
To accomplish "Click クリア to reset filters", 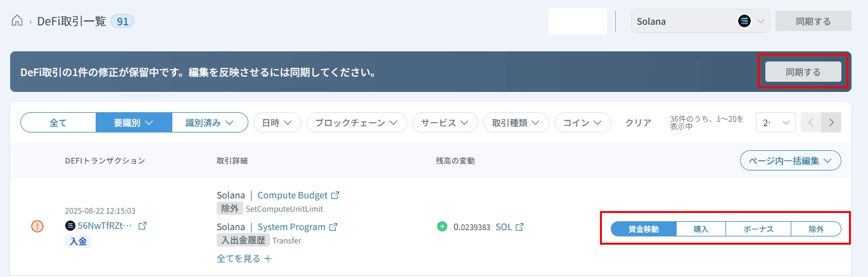I will point(638,122).
